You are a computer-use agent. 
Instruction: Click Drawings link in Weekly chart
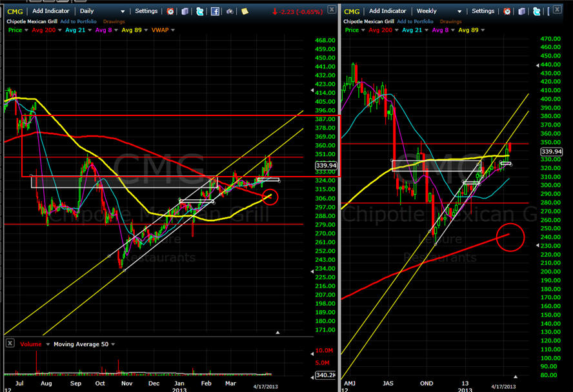pyautogui.click(x=450, y=21)
